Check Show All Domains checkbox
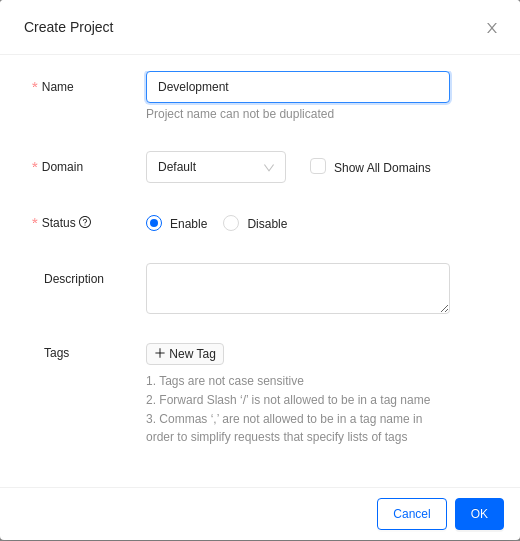 318,166
